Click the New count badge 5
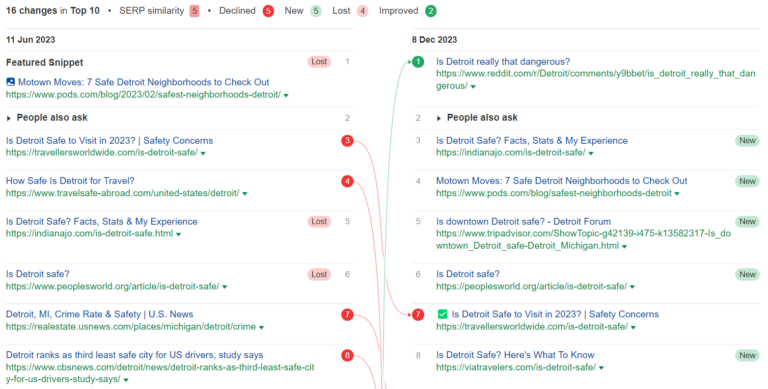This screenshot has height=389, width=768. tap(316, 11)
